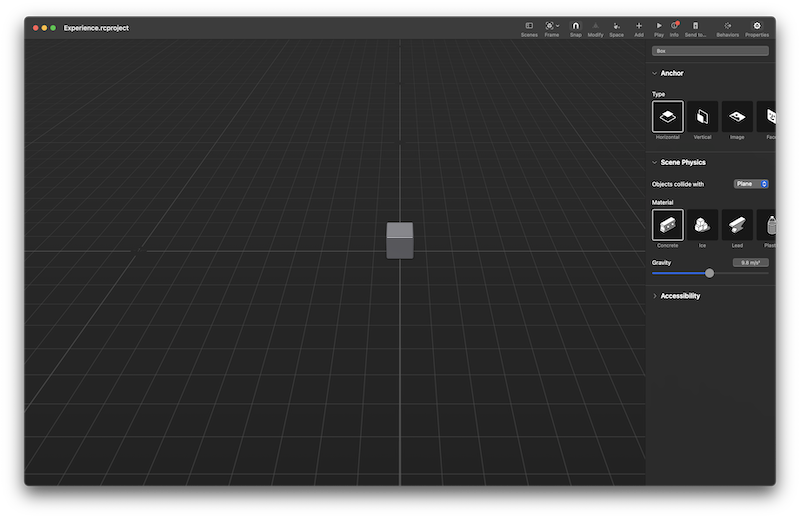Open the Objects collide with dropdown
This screenshot has width=800, height=518.
[751, 184]
